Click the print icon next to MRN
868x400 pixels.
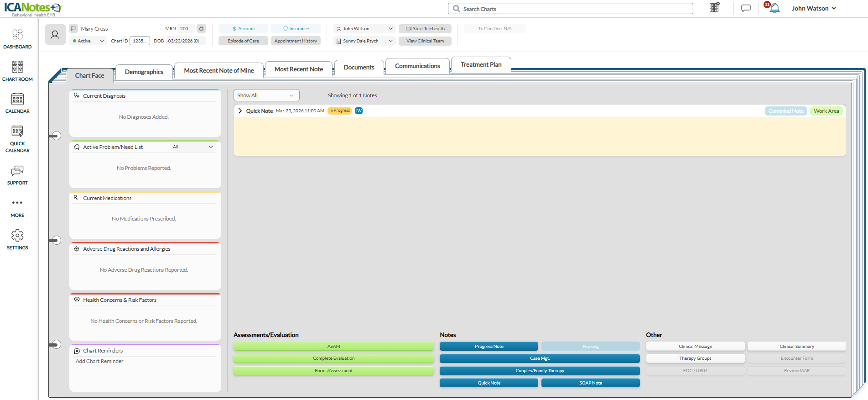tap(201, 28)
